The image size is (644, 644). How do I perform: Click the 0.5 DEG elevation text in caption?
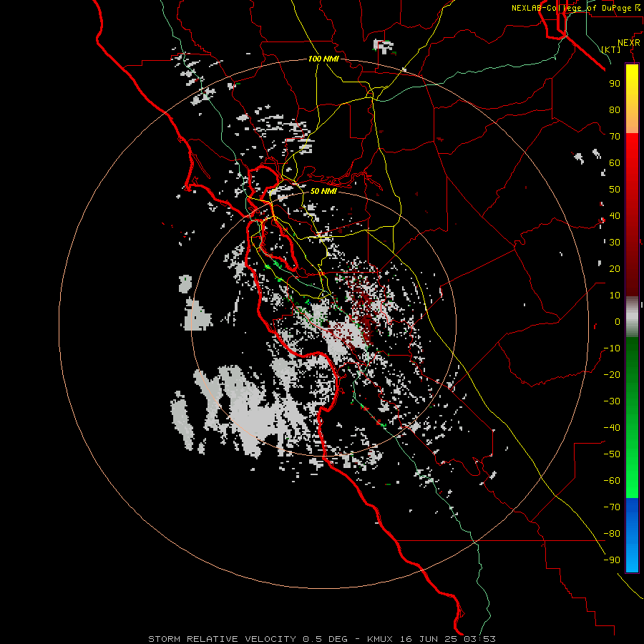(325, 639)
